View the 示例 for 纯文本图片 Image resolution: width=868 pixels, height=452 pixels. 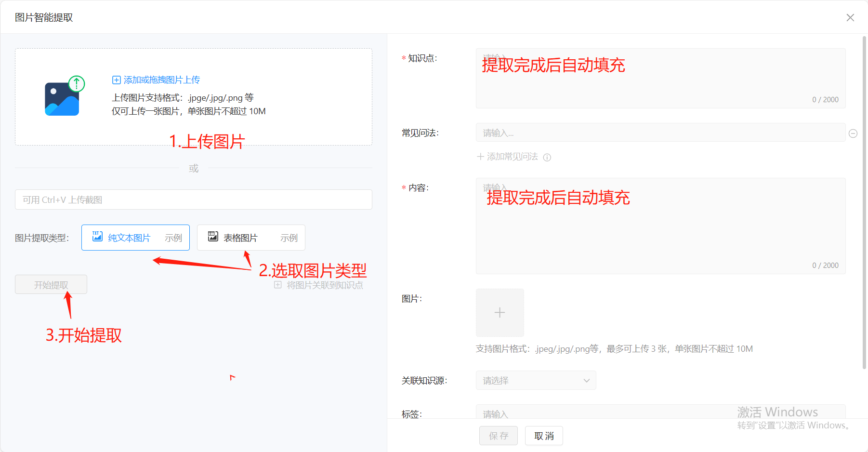pyautogui.click(x=173, y=238)
